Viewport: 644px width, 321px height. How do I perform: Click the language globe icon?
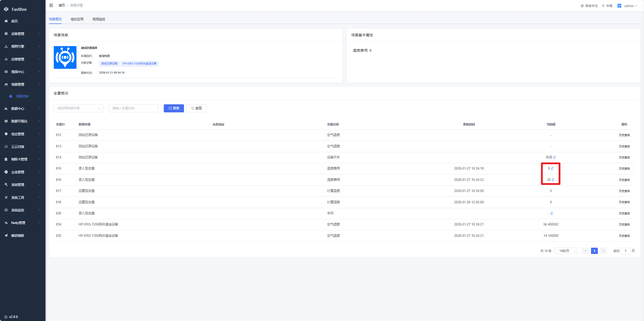coord(582,6)
